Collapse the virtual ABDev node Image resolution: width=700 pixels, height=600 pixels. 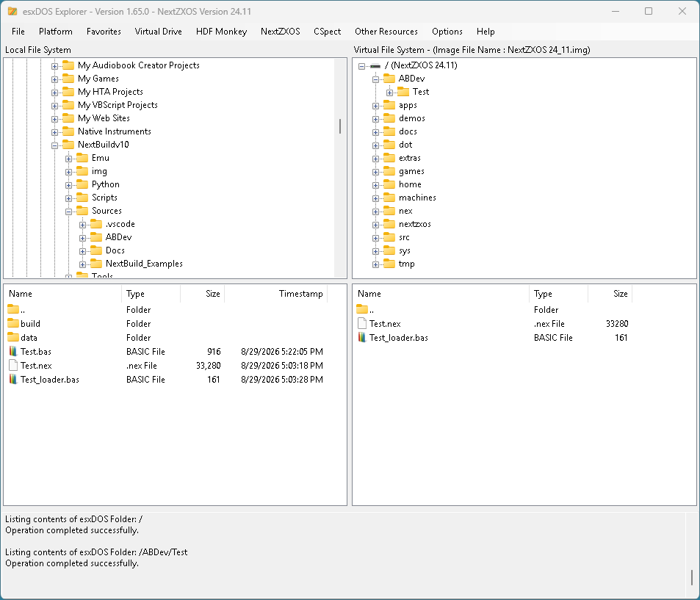click(375, 79)
